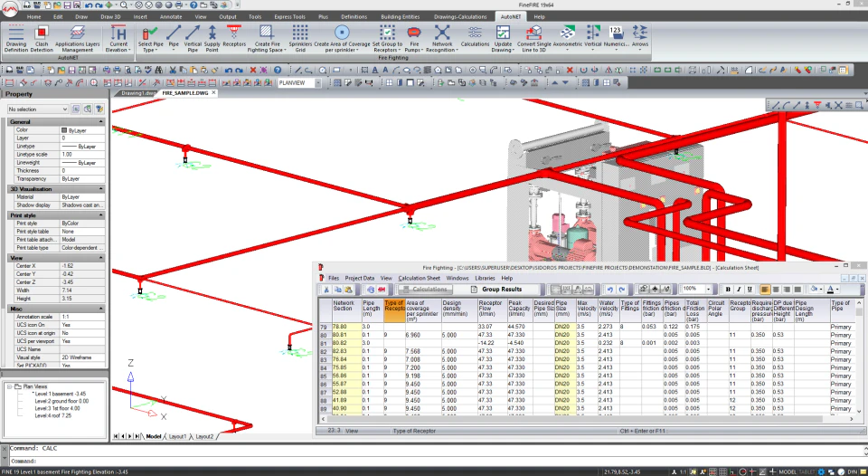Toggle the DYN status bar button

point(854,472)
